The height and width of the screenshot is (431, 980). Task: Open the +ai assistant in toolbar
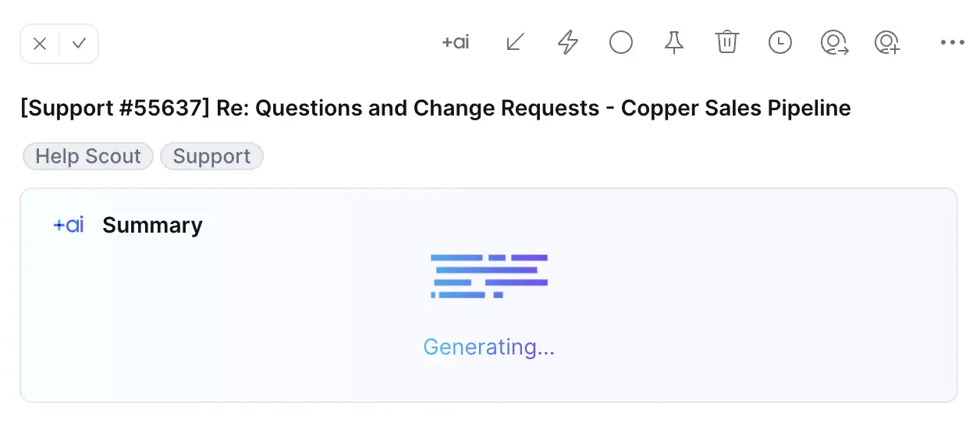click(456, 42)
